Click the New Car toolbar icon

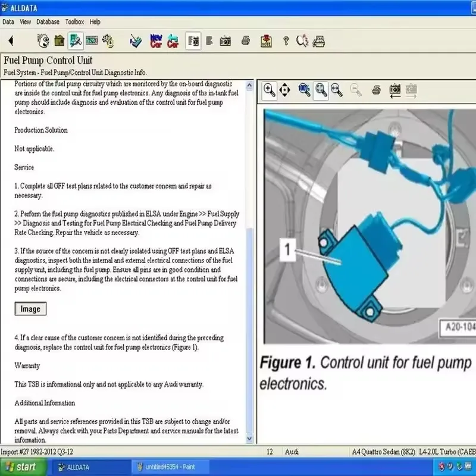[156, 41]
